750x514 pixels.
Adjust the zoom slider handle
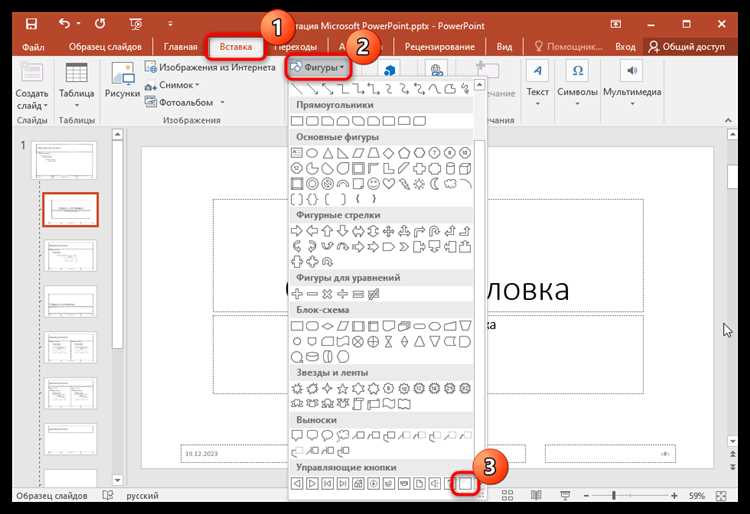tap(614, 496)
